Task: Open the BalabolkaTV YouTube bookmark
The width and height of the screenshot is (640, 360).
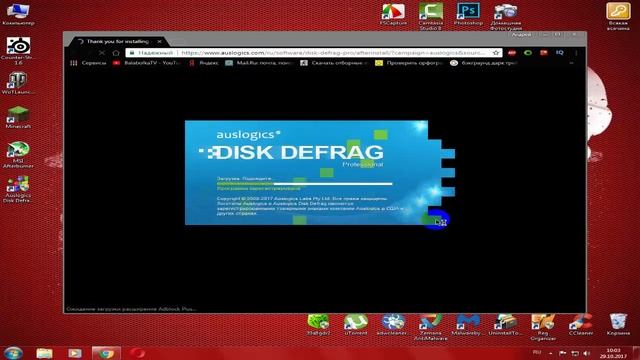Action: 147,63
